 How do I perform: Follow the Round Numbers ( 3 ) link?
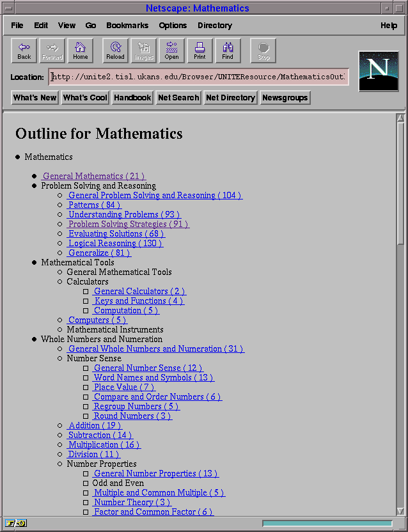pyautogui.click(x=132, y=416)
